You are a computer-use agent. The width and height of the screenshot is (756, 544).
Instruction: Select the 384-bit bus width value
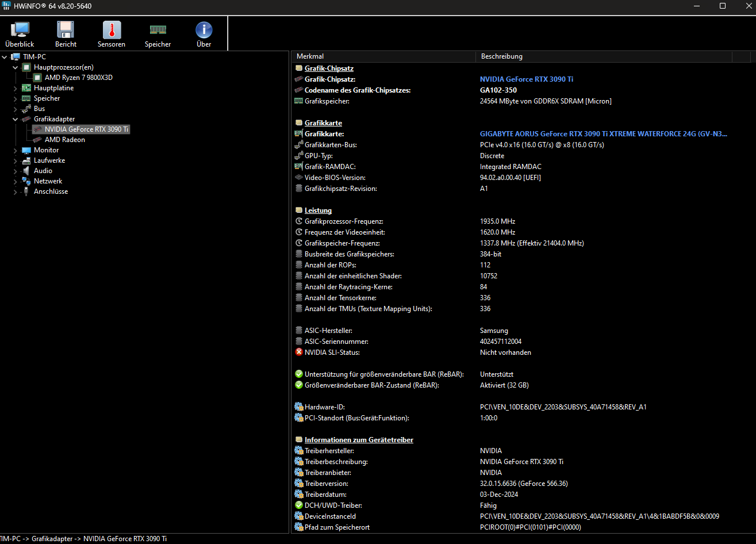click(x=490, y=254)
